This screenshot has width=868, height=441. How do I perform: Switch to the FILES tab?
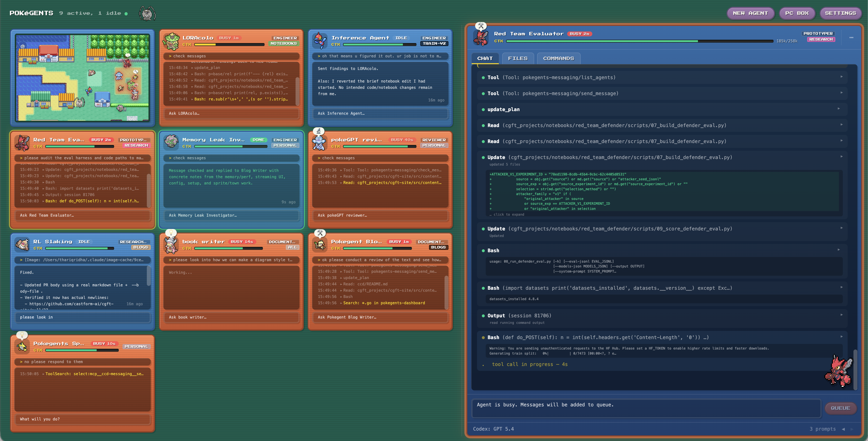(x=517, y=58)
